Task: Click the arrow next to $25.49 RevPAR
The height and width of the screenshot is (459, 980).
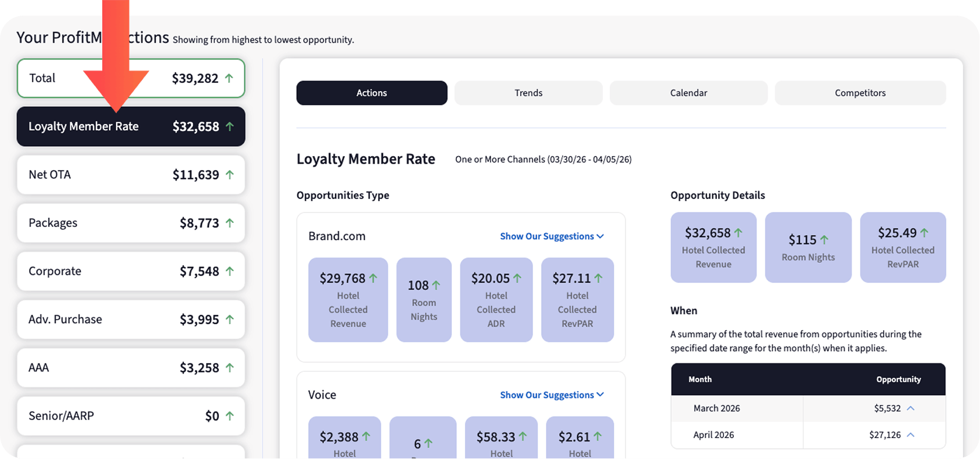Action: (924, 233)
